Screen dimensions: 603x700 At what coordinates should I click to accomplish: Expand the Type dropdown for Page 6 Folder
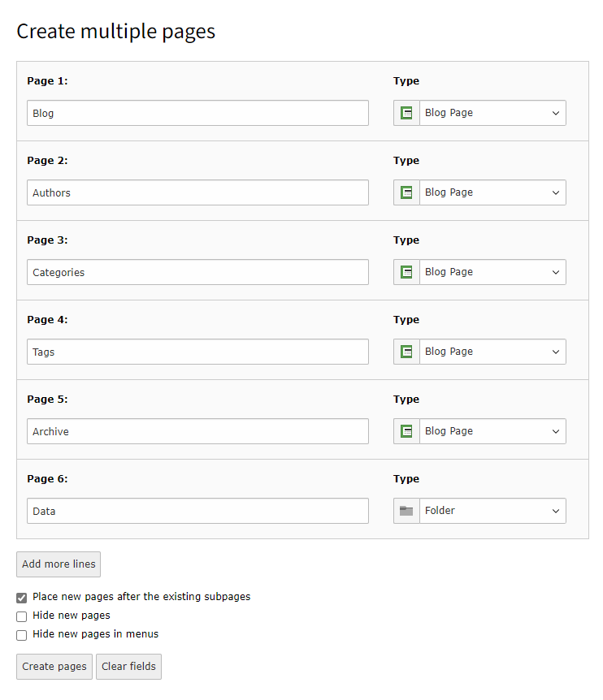(x=492, y=511)
